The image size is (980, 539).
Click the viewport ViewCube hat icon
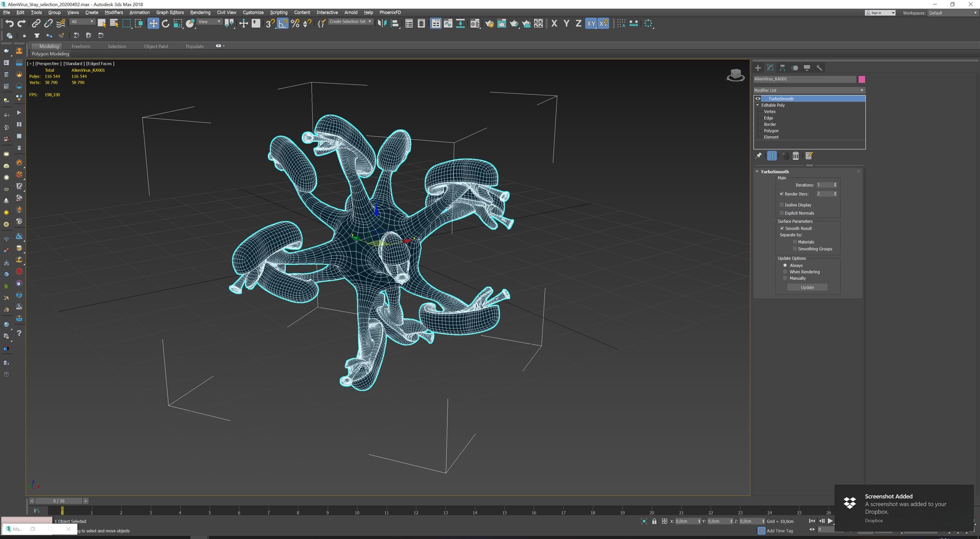click(736, 76)
